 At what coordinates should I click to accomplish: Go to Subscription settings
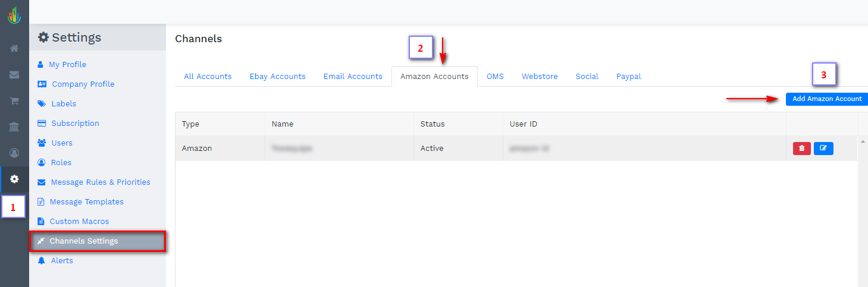75,123
